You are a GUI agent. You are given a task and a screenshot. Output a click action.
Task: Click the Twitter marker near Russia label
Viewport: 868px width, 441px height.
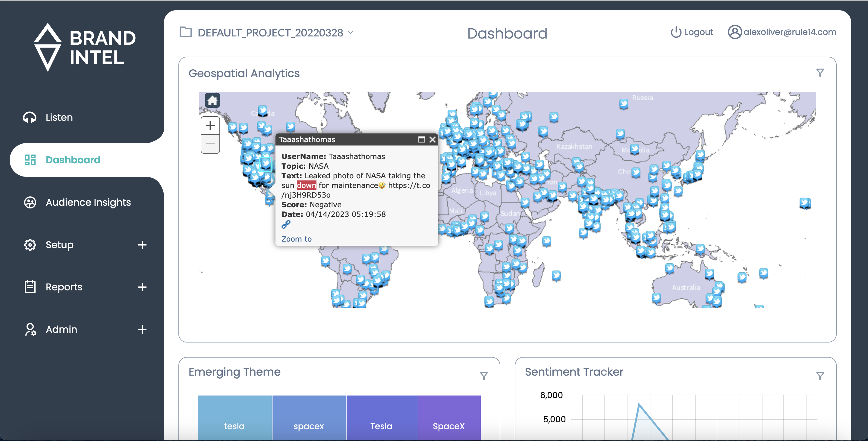[x=623, y=103]
